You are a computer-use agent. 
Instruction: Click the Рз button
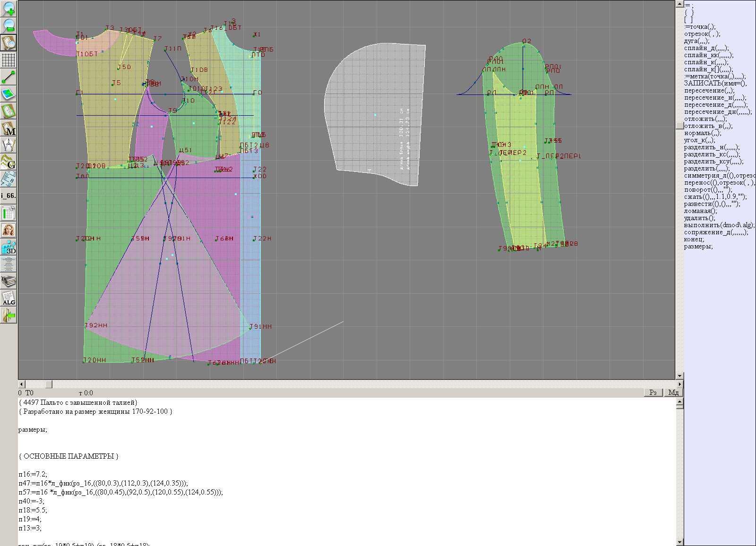(653, 392)
